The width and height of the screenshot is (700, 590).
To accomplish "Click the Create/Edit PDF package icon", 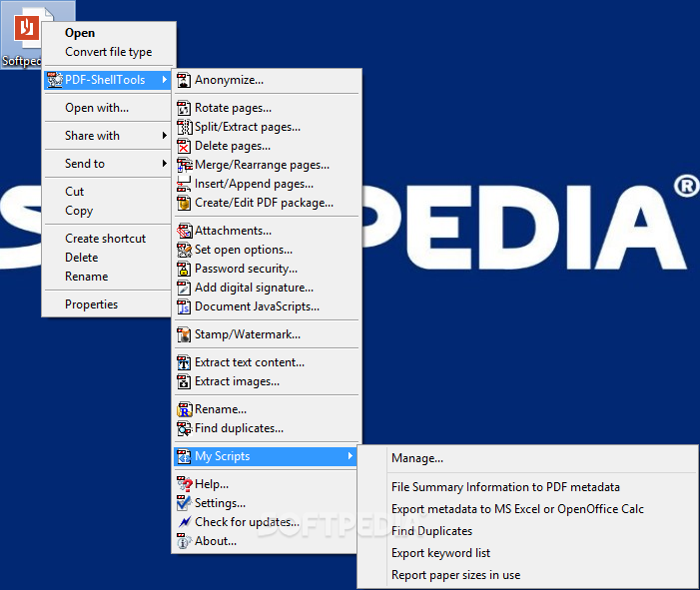I will pyautogui.click(x=184, y=203).
